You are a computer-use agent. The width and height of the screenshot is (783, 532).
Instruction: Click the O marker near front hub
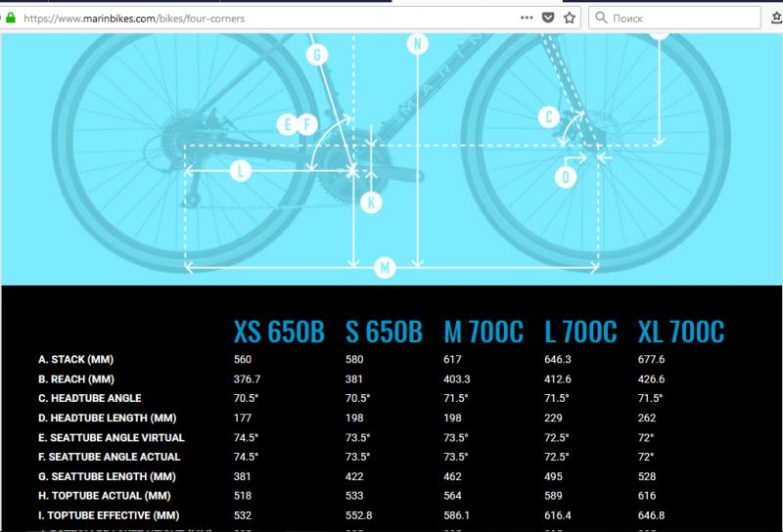click(566, 177)
